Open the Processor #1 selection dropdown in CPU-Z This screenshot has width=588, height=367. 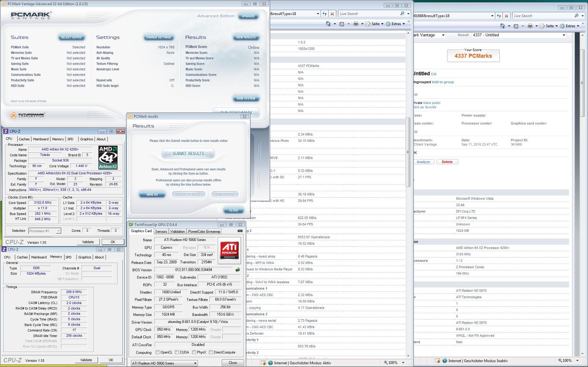[44, 231]
